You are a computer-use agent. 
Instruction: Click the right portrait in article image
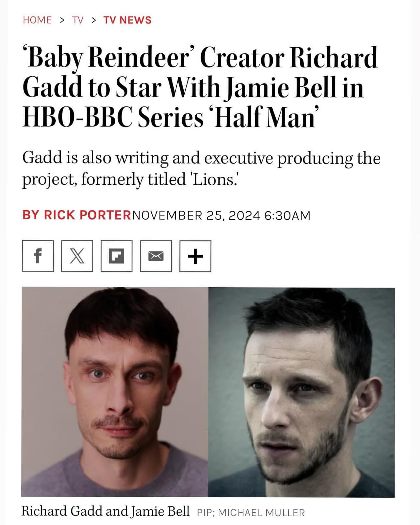[x=301, y=392]
